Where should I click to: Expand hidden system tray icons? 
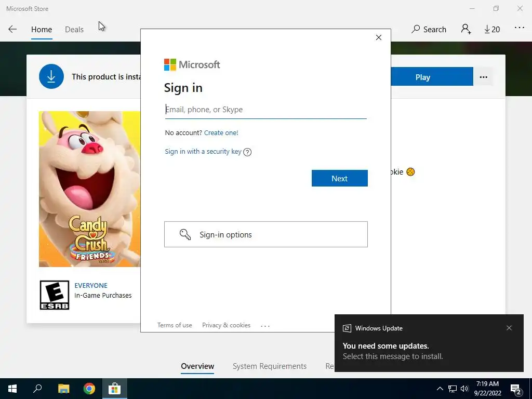[440, 389]
